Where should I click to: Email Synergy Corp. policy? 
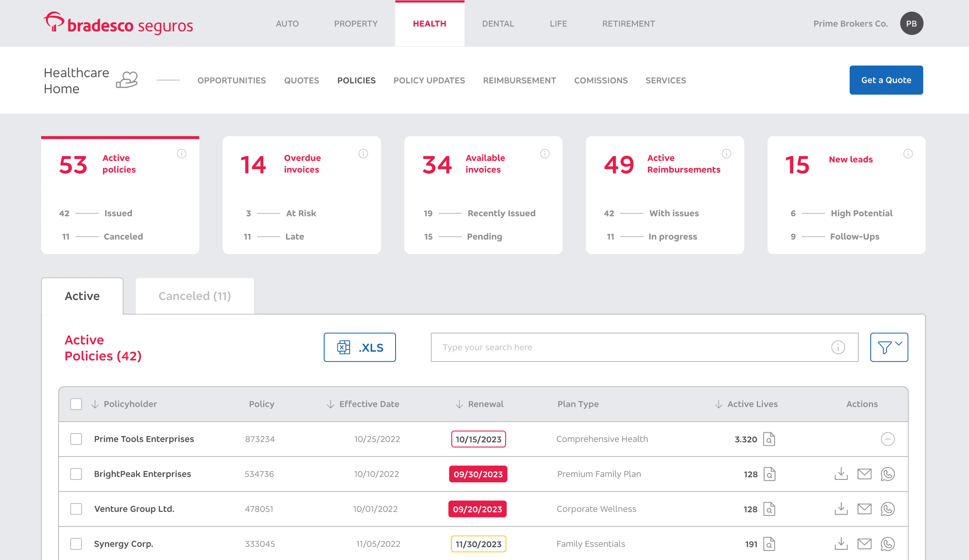864,544
